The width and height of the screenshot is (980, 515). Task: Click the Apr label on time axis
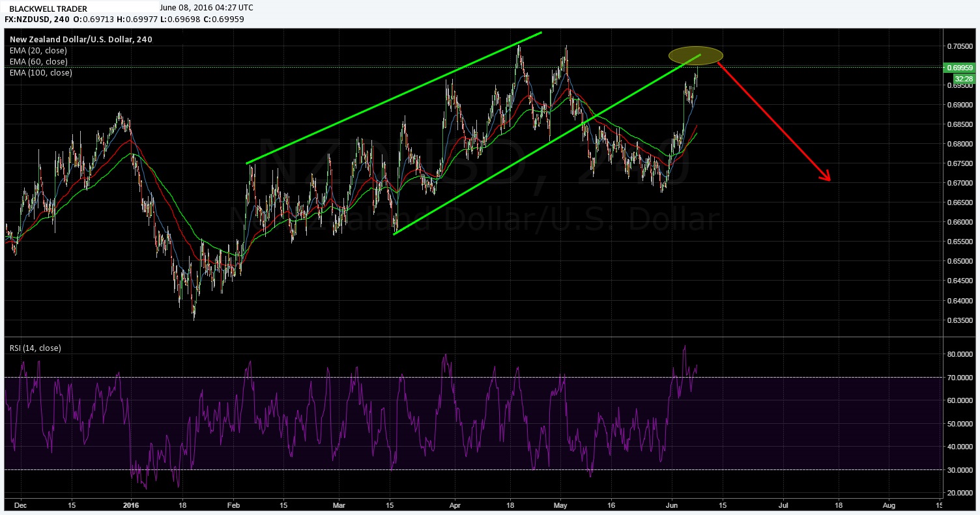pyautogui.click(x=455, y=505)
